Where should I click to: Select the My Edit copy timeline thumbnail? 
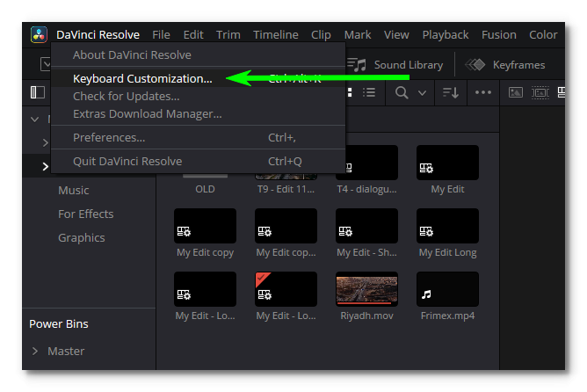[x=205, y=226]
